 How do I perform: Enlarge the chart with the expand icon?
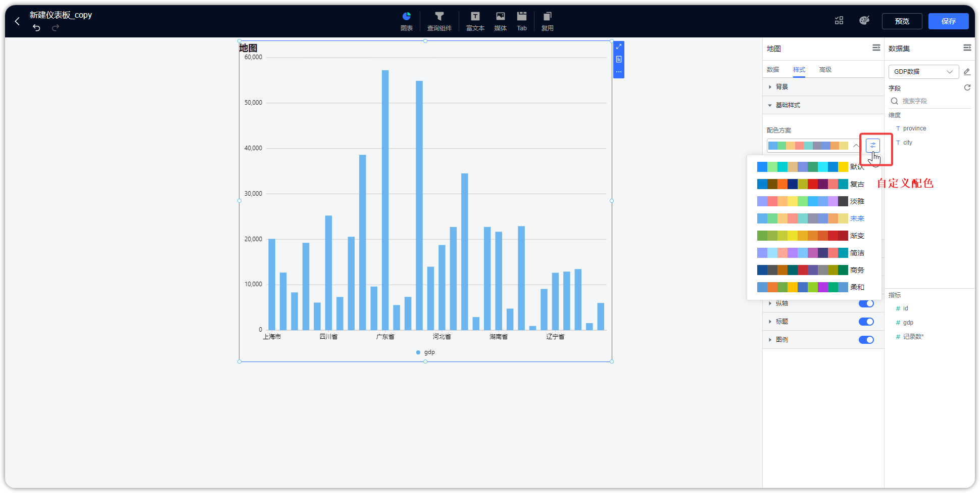pyautogui.click(x=619, y=47)
